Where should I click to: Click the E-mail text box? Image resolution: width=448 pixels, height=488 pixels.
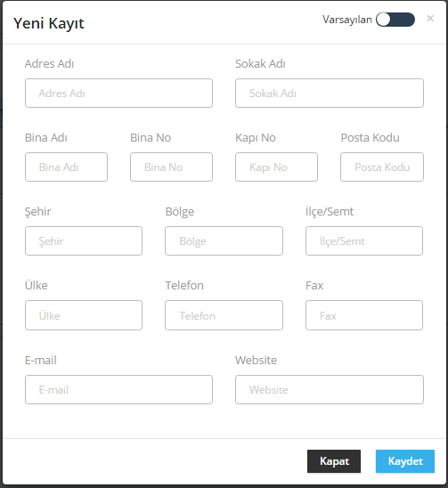pyautogui.click(x=118, y=390)
